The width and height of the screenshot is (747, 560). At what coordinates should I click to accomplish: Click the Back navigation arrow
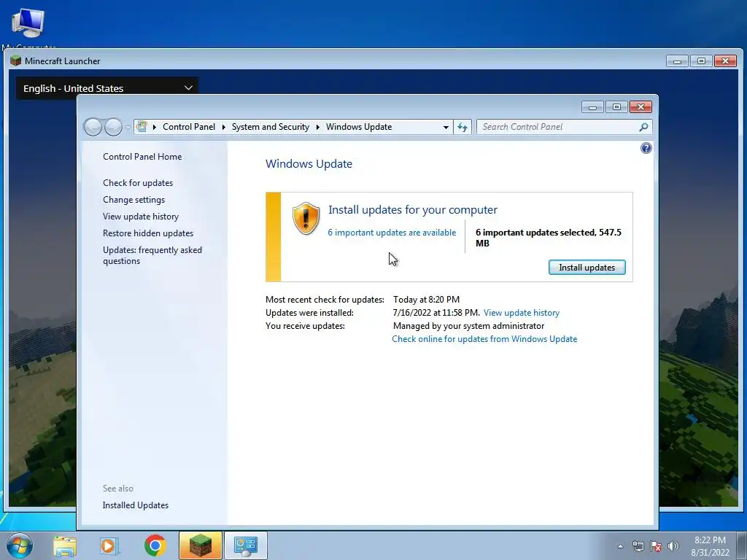click(93, 127)
